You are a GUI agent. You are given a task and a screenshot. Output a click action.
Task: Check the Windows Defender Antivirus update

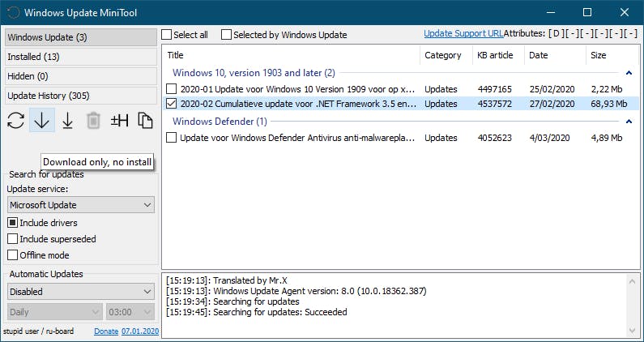click(172, 138)
